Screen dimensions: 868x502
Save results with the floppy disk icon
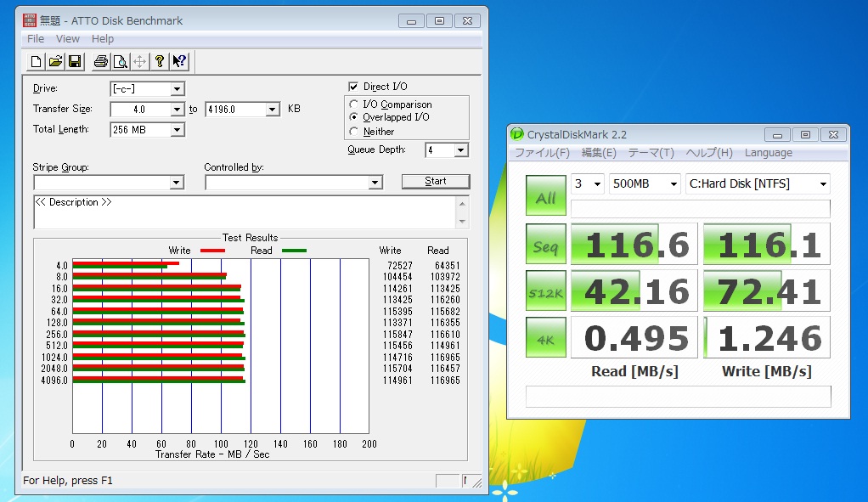tap(75, 61)
